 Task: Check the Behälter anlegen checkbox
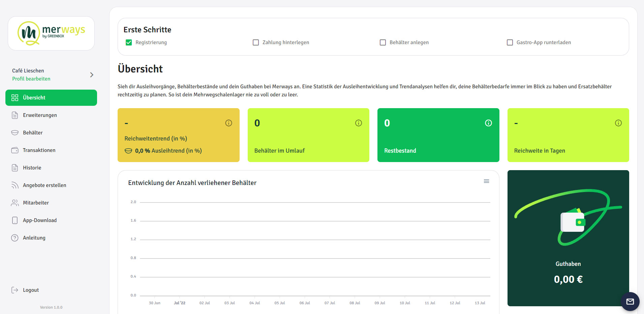[x=383, y=42]
